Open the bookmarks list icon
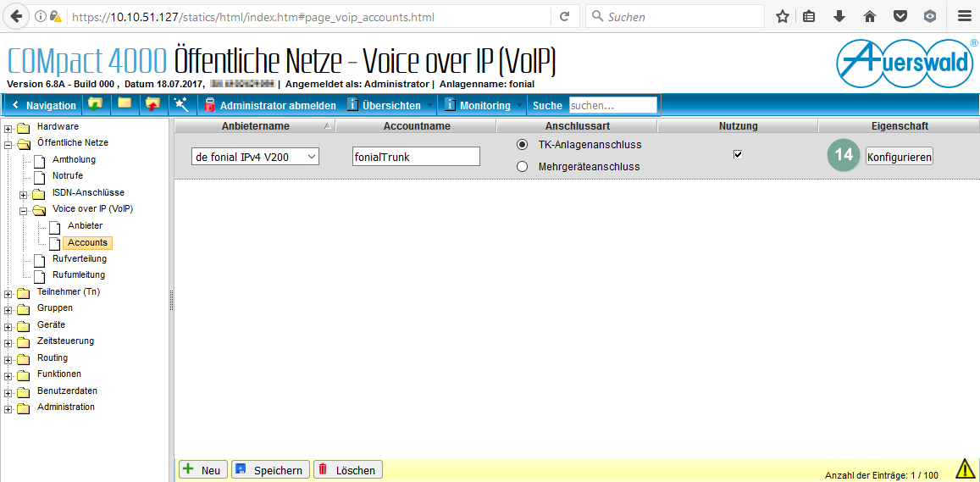Viewport: 980px width, 482px height. pos(809,17)
